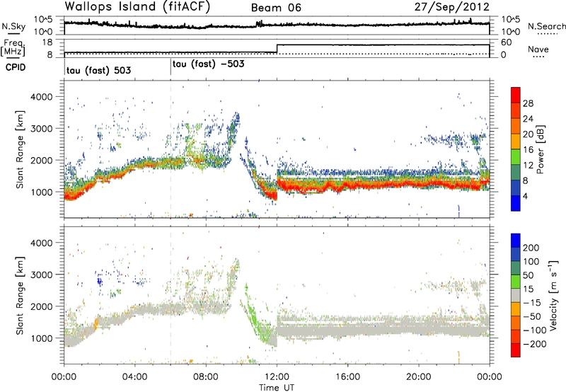Click the 'Wallops Island (fitACF)' title
Screen dimensions: 566x392
pos(137,6)
